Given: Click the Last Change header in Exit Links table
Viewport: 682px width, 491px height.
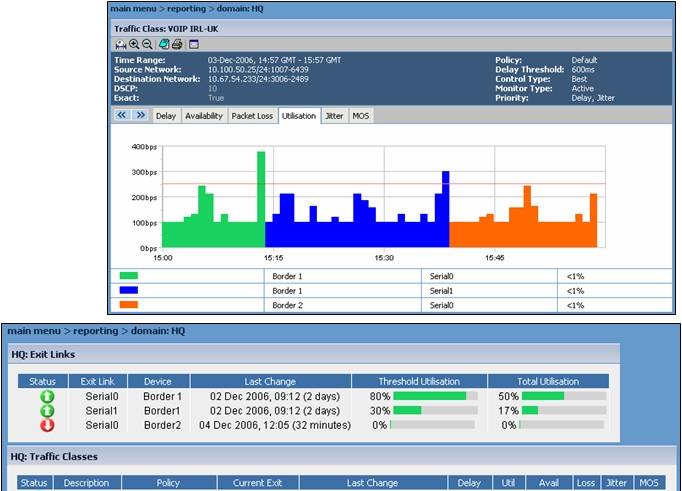Looking at the screenshot, I should [x=270, y=381].
